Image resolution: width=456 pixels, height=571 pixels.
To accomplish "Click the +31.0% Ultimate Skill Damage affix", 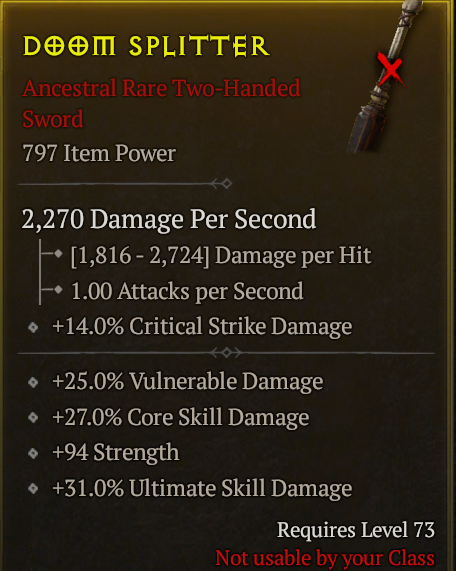I will point(202,488).
